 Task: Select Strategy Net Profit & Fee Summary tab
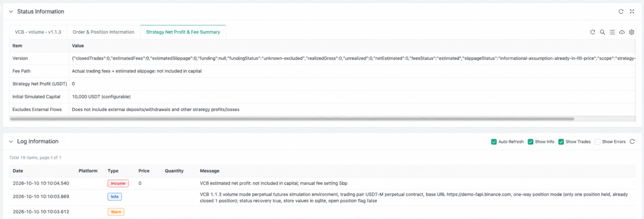183,32
